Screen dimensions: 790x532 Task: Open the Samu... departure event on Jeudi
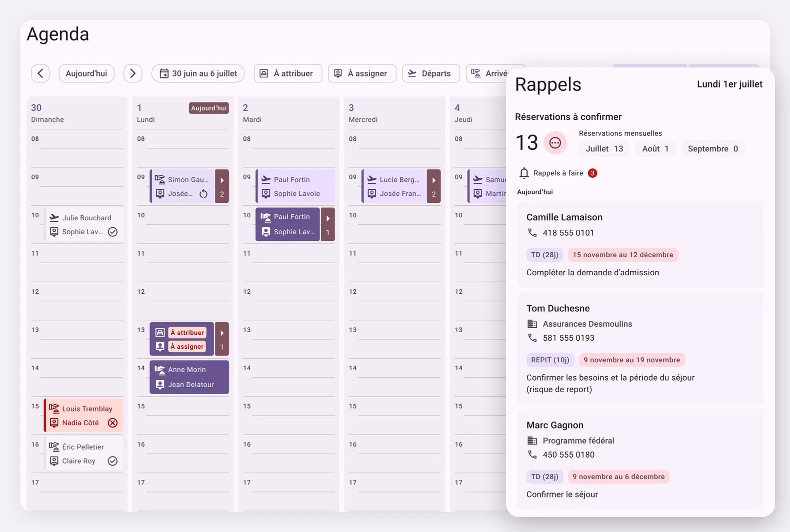click(x=487, y=186)
